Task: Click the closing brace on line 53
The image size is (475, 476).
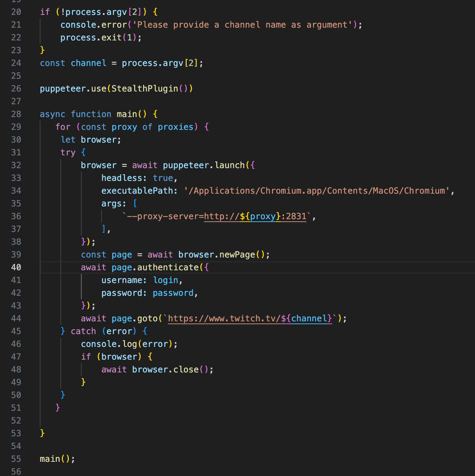Action: [x=42, y=433]
